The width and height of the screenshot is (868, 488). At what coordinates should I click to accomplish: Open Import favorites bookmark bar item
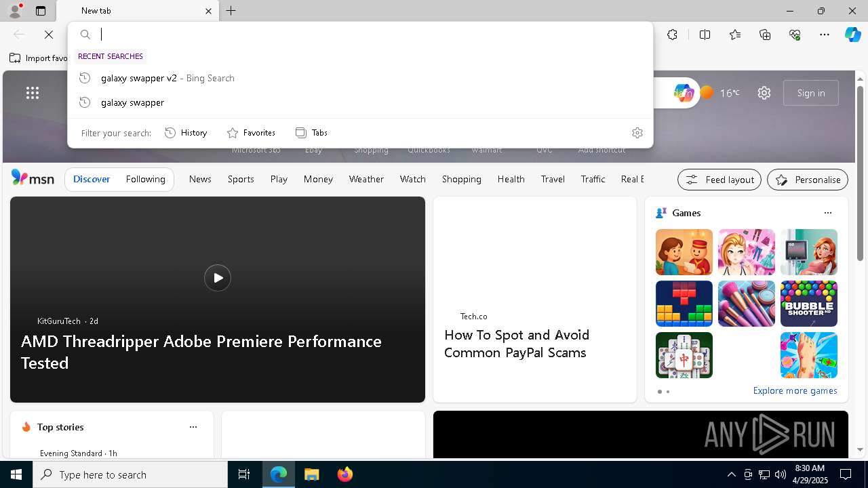tap(39, 58)
